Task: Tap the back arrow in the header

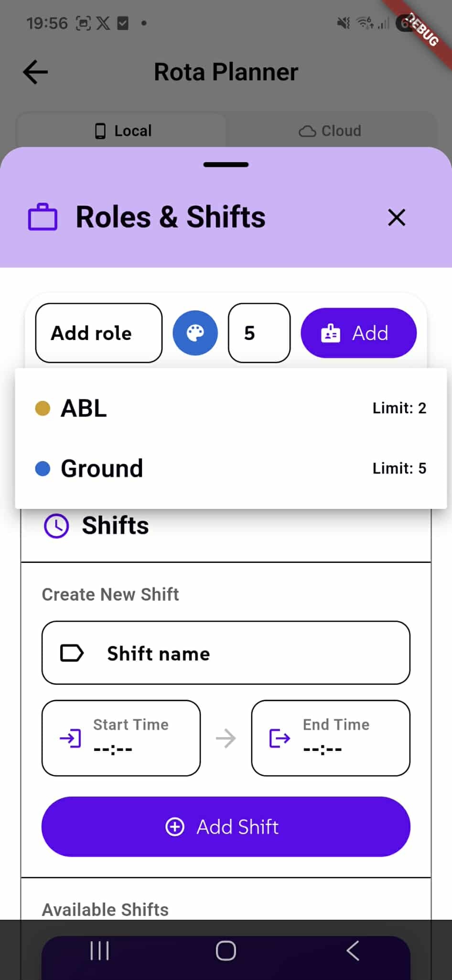Action: pyautogui.click(x=36, y=72)
